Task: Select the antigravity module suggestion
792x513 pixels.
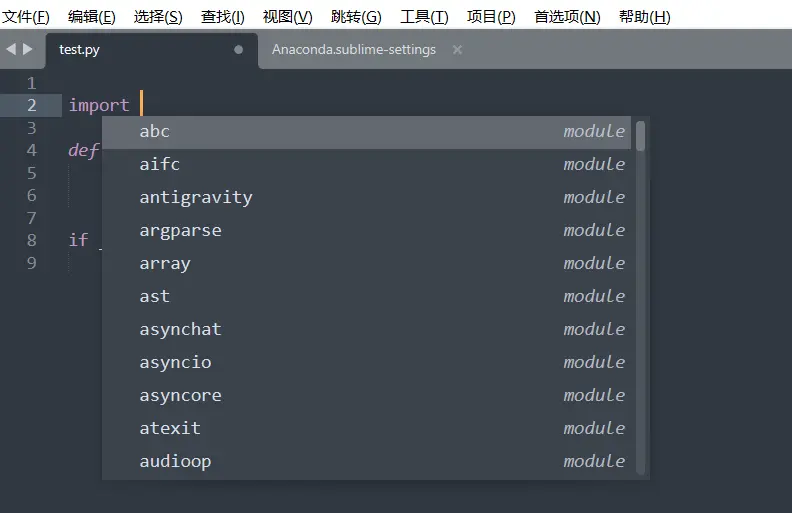Action: pyautogui.click(x=196, y=198)
